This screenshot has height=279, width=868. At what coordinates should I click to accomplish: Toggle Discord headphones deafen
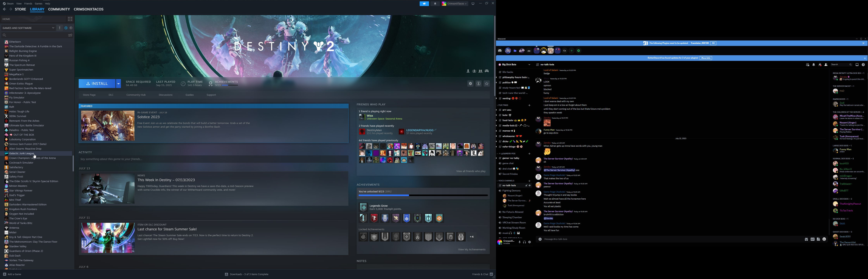(524, 242)
